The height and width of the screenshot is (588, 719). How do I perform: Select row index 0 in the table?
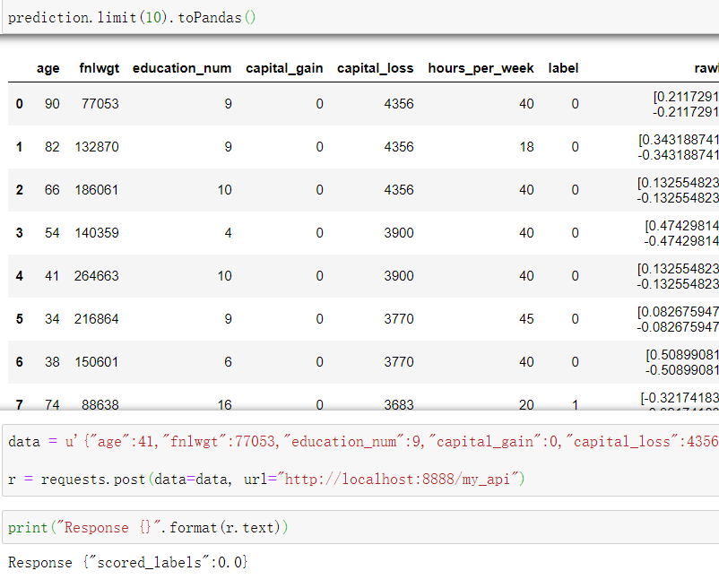(x=19, y=103)
